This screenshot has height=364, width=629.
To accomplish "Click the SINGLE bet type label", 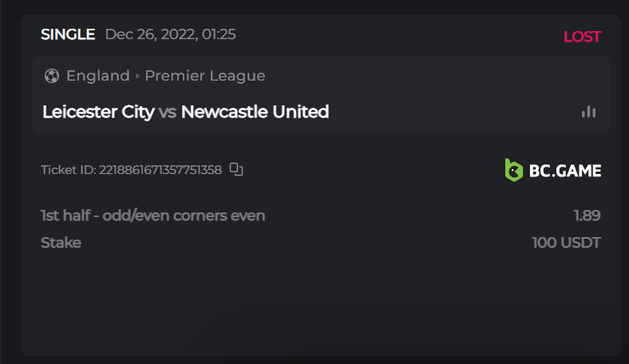I will point(68,34).
